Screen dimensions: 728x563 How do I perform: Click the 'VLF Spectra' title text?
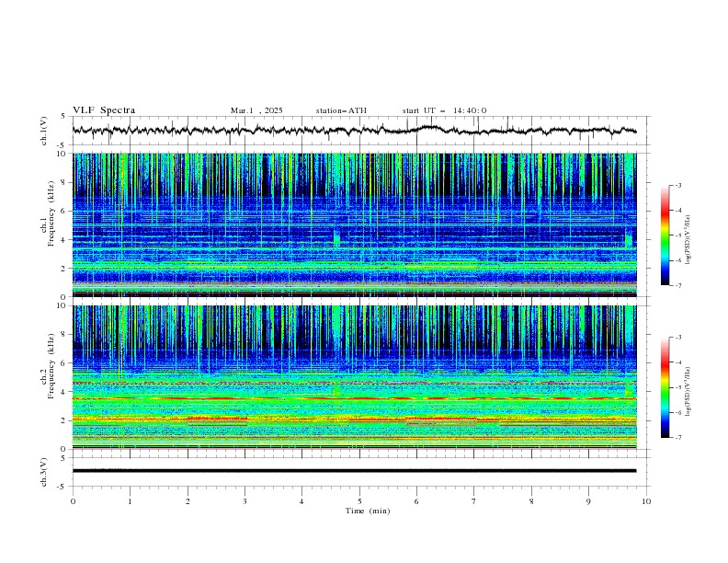point(104,110)
